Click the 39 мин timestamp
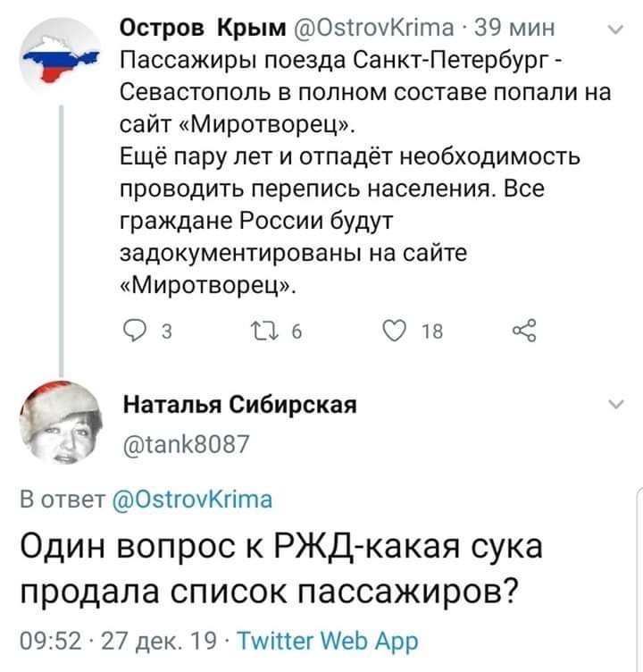The width and height of the screenshot is (643, 672). point(514,28)
